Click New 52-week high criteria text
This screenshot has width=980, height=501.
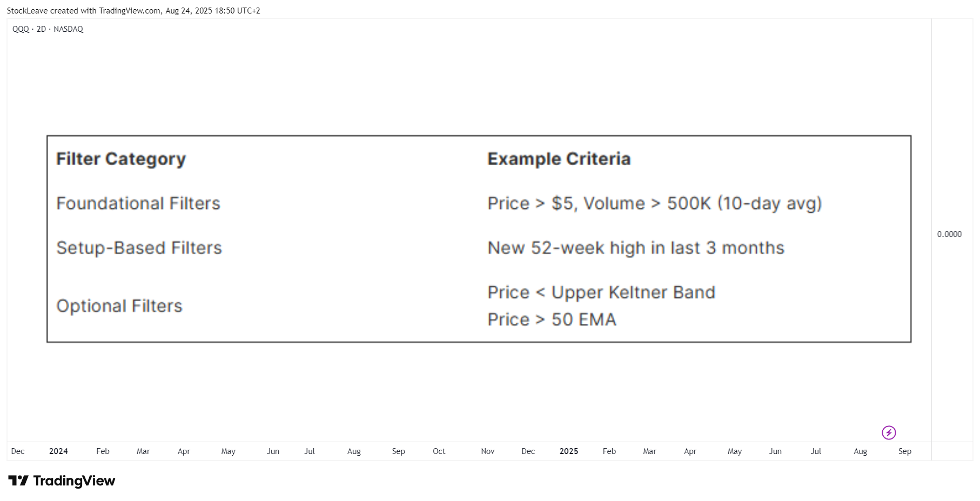coord(636,248)
